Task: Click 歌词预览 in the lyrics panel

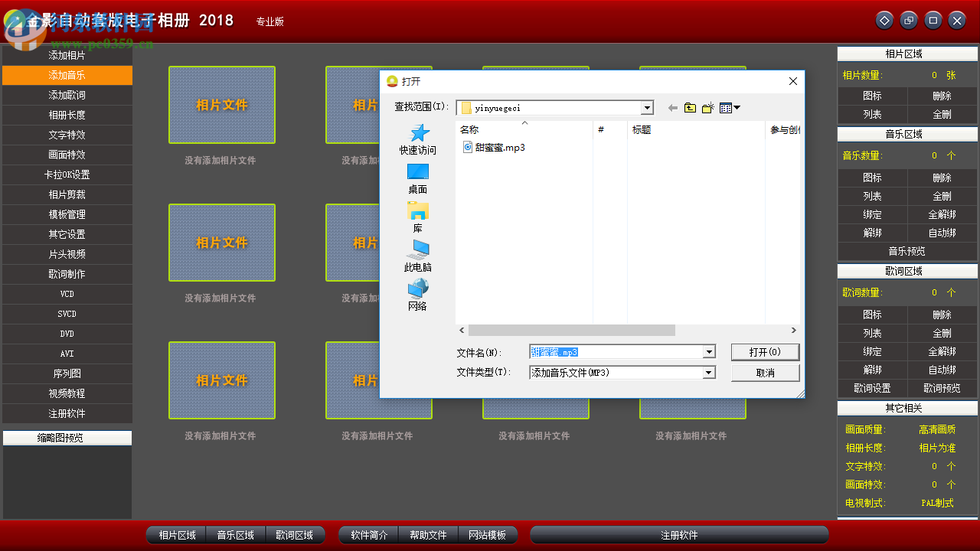Action: [942, 388]
